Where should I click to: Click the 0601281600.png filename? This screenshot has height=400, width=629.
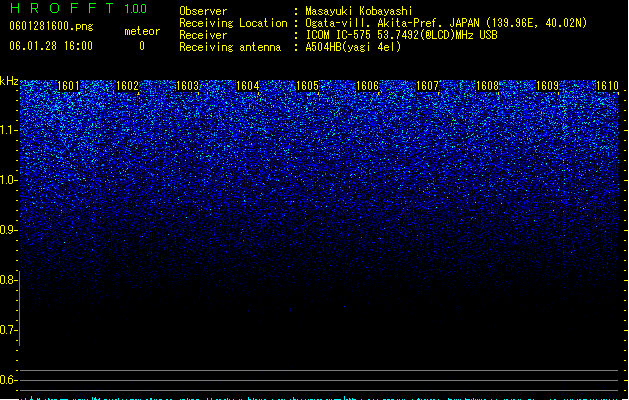pos(51,26)
